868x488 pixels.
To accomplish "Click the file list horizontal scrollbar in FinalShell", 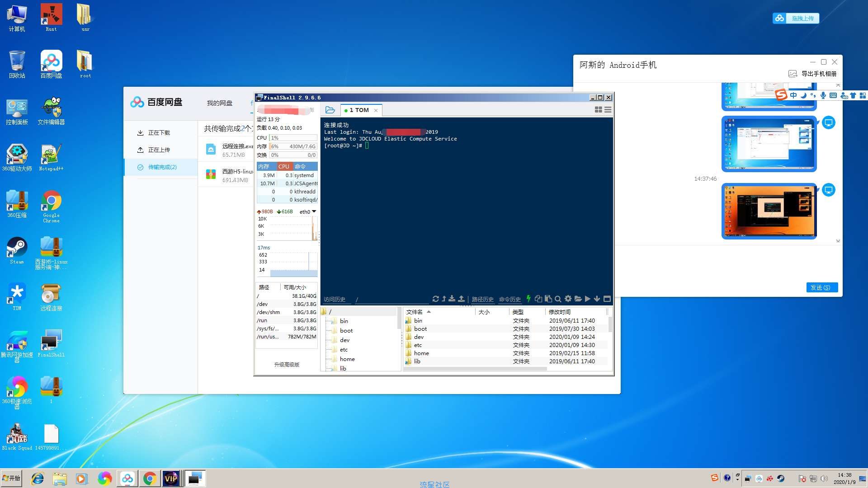I will tap(475, 369).
